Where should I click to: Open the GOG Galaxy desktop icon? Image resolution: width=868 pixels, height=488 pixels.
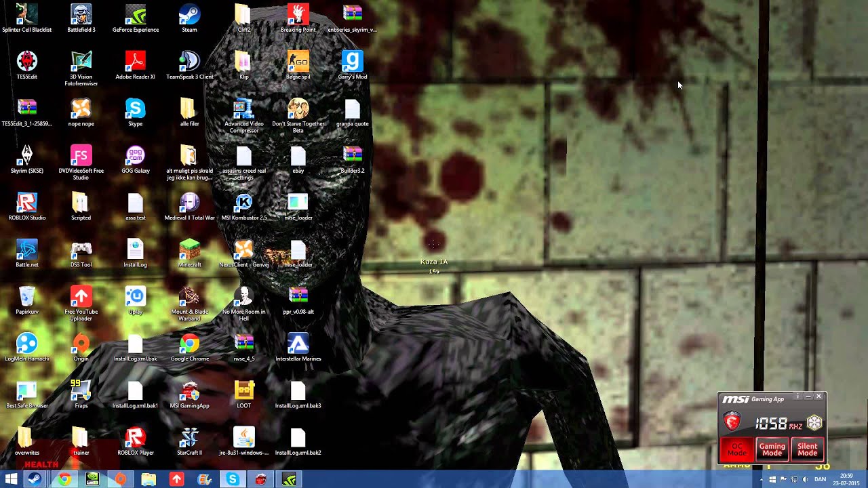point(136,159)
